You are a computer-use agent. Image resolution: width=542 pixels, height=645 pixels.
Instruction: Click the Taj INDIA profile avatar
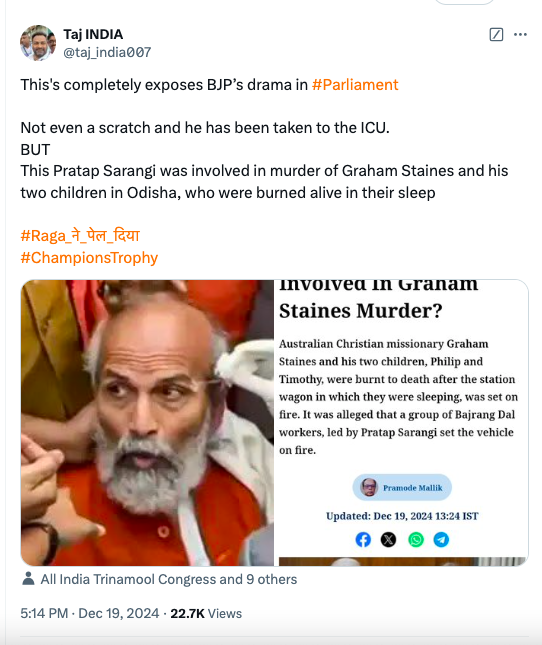tap(38, 43)
